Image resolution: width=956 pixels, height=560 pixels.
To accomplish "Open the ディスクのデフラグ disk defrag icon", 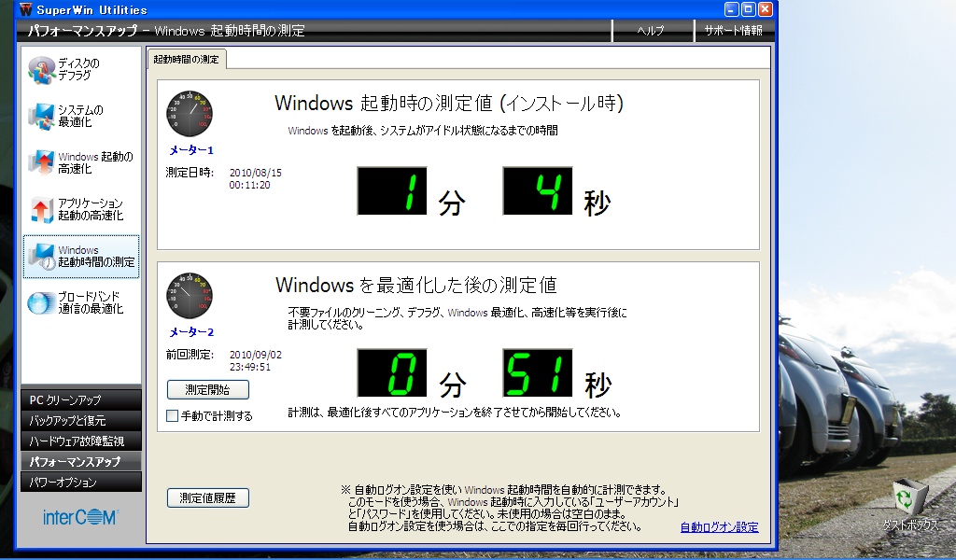I will [x=41, y=70].
